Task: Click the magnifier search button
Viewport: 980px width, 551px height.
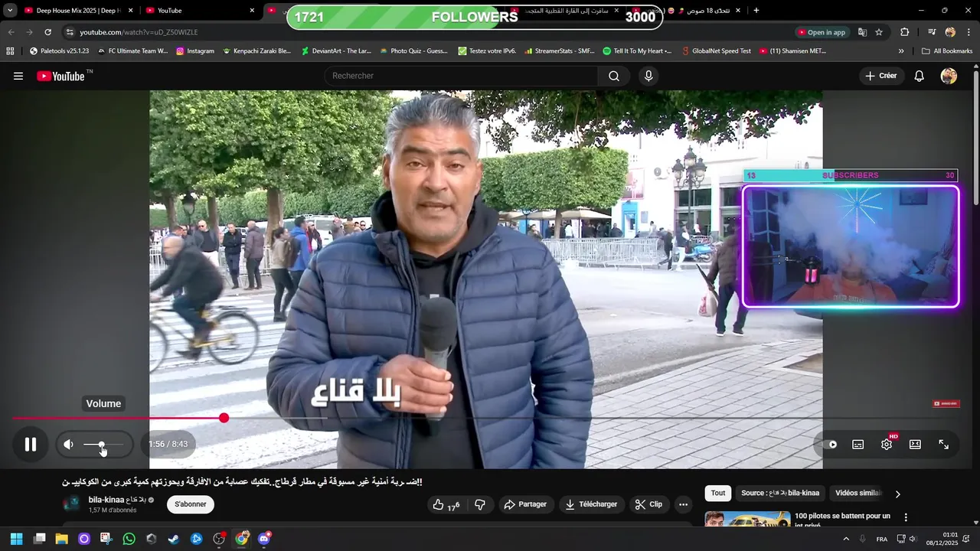Action: pyautogui.click(x=614, y=76)
